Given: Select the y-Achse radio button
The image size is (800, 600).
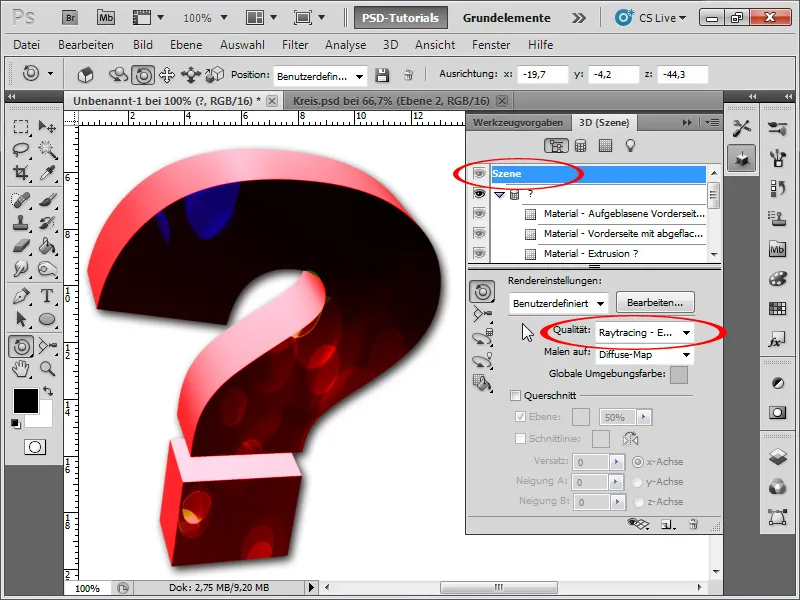Looking at the screenshot, I should [638, 482].
